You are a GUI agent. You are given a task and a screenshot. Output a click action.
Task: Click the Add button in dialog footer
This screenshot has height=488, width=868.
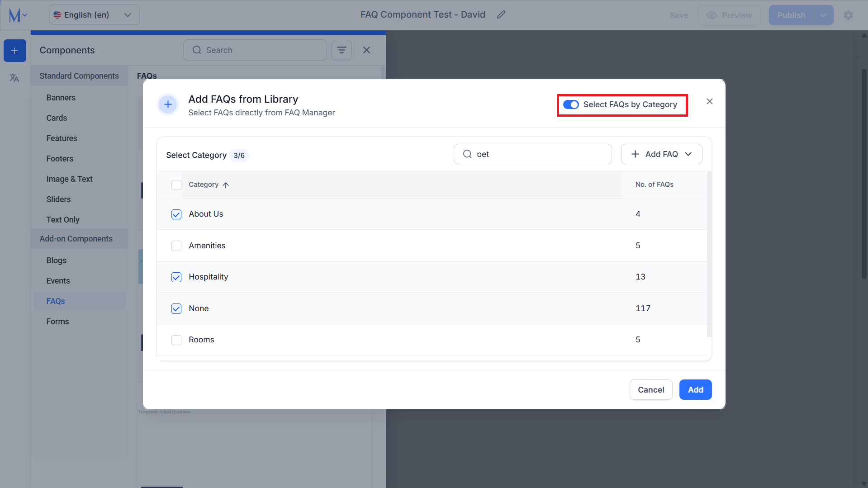pos(696,390)
